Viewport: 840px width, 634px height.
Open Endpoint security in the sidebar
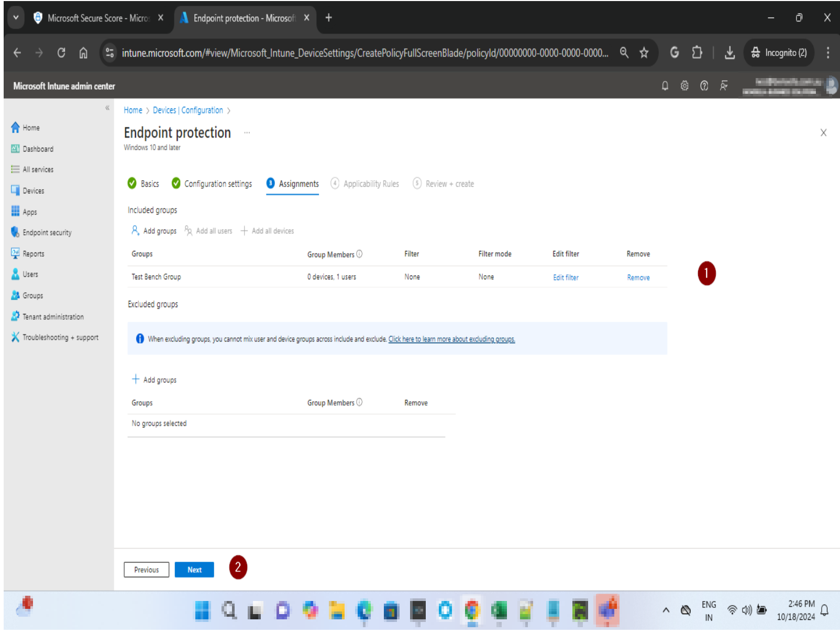[41, 232]
